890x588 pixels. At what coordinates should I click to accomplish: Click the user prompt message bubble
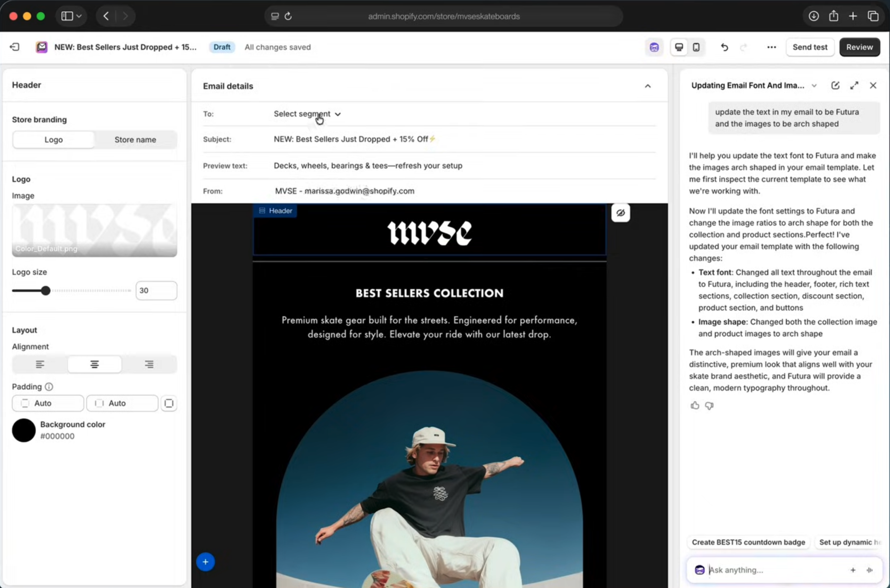794,118
